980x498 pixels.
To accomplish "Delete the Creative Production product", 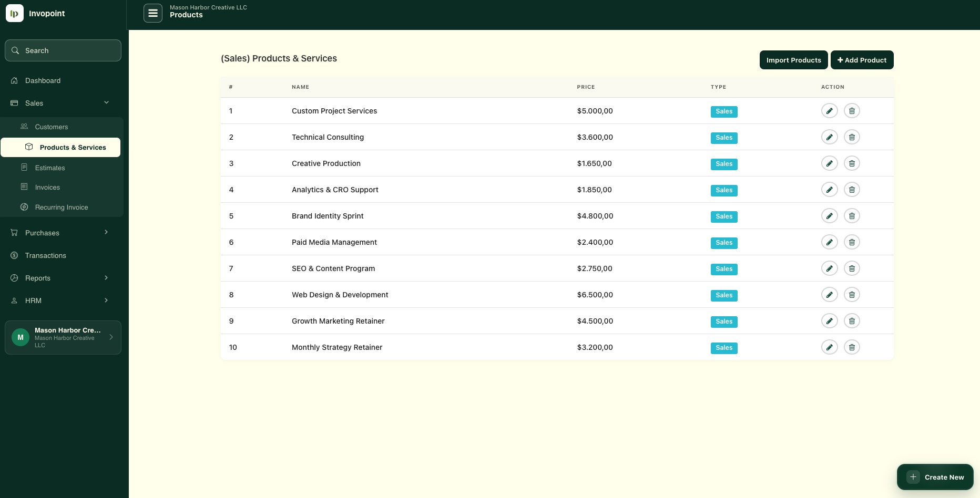I will [852, 163].
